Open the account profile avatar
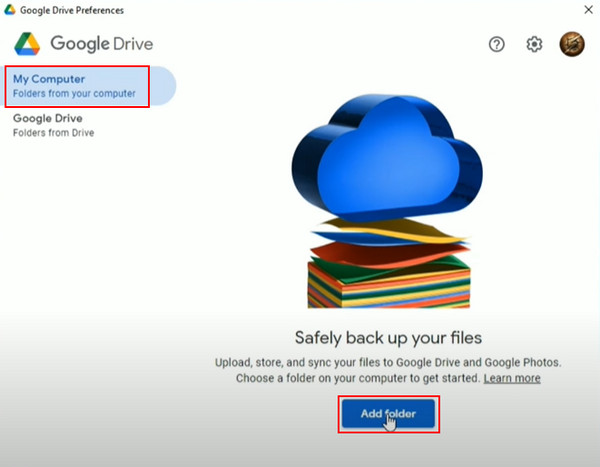 click(x=572, y=44)
